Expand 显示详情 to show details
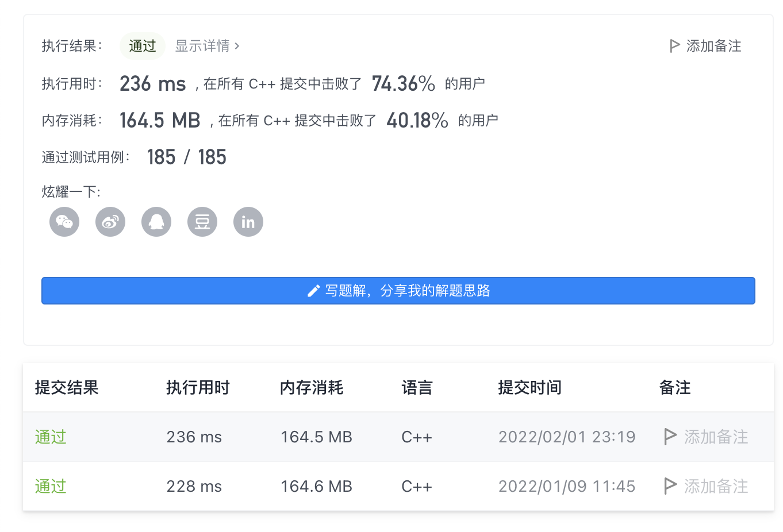This screenshot has height=532, width=783. click(207, 46)
